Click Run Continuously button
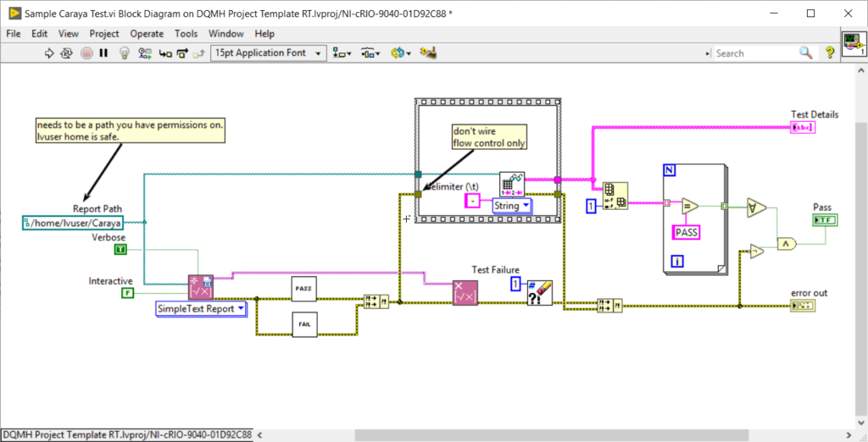Image resolution: width=868 pixels, height=442 pixels. point(66,53)
